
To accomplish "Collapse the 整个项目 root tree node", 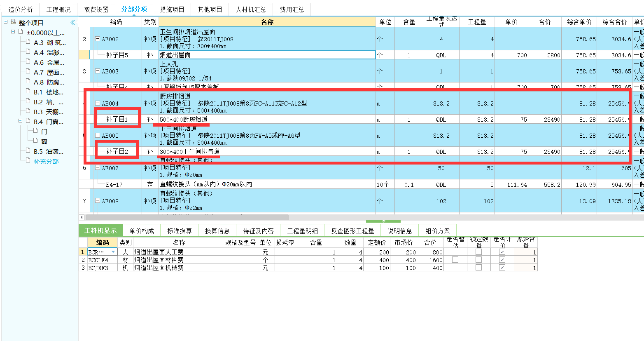I will point(6,22).
